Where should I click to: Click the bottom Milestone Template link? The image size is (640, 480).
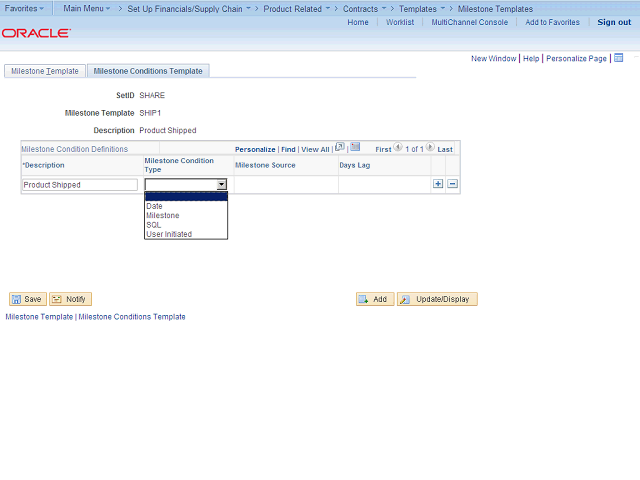pyautogui.click(x=39, y=317)
